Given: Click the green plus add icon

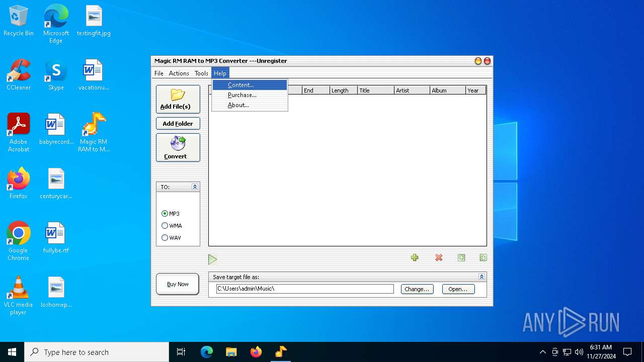Looking at the screenshot, I should (x=415, y=257).
